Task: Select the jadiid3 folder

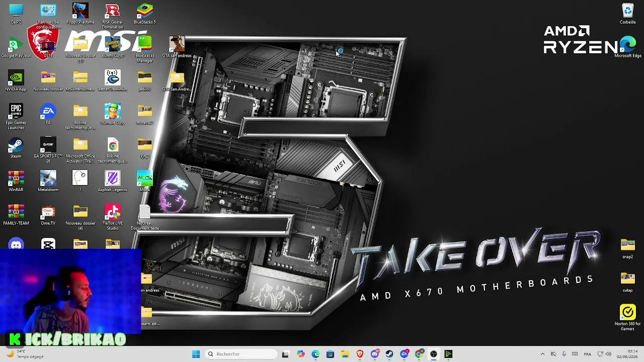Action: click(144, 81)
